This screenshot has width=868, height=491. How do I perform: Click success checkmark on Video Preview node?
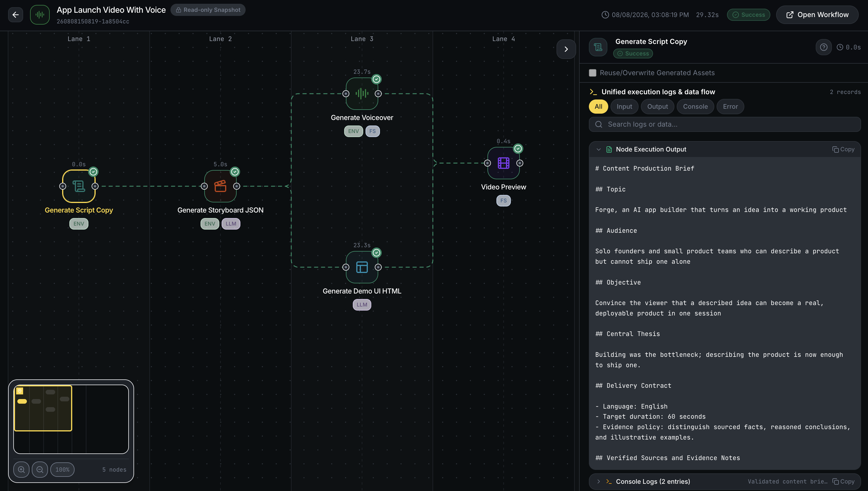tap(518, 149)
